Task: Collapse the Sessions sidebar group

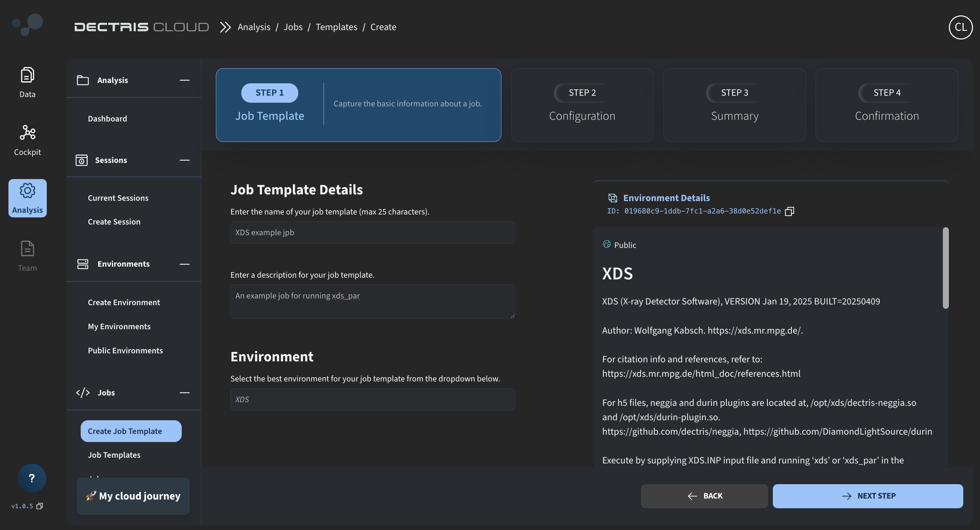Action: [x=184, y=160]
